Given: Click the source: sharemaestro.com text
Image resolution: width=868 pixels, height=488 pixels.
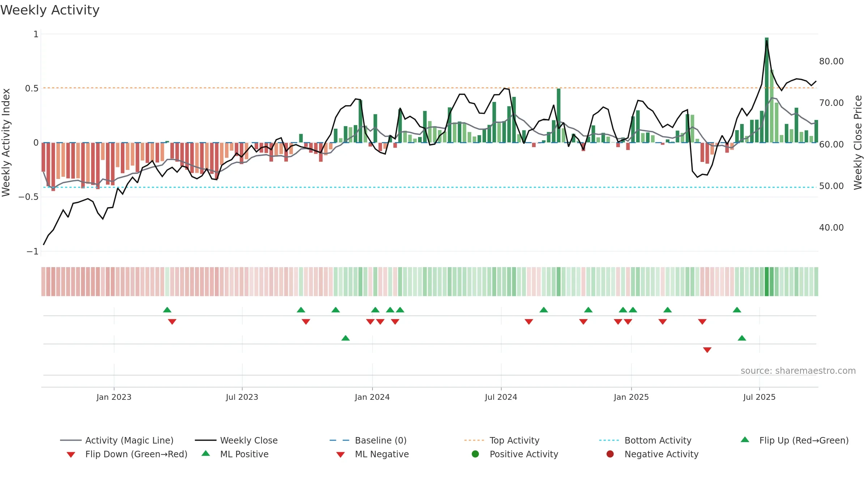Looking at the screenshot, I should (798, 371).
